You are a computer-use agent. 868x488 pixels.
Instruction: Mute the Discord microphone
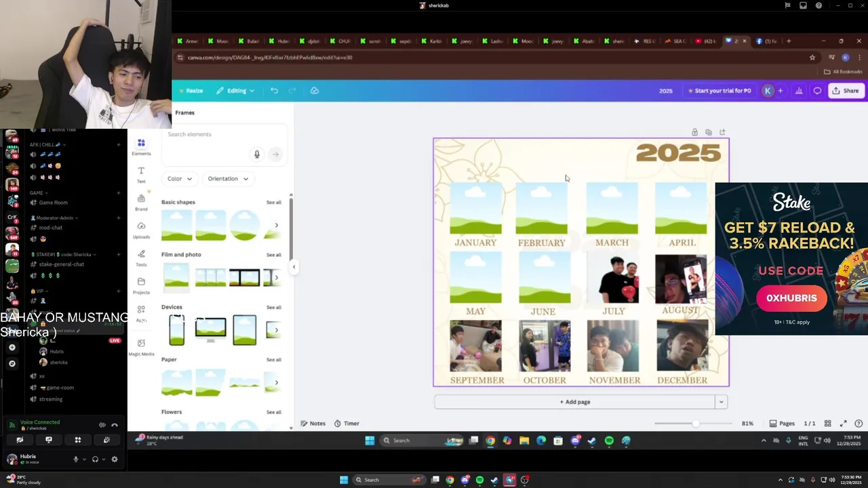click(76, 459)
